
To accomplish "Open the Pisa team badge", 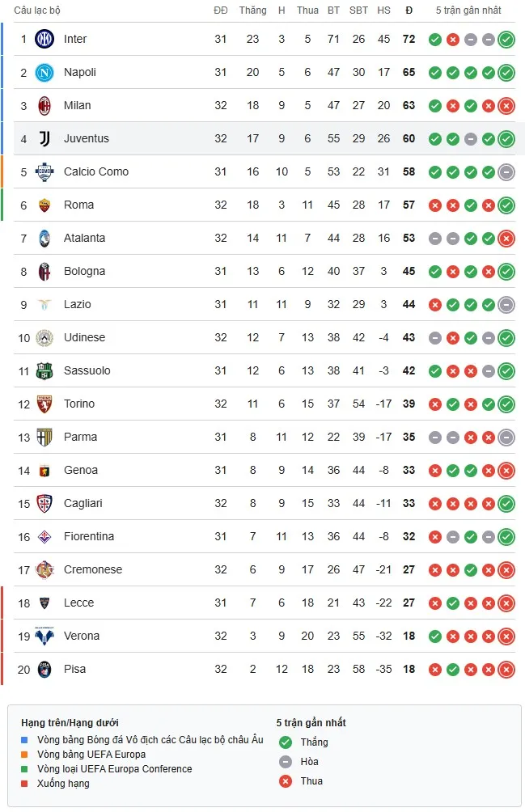I will pos(44,669).
